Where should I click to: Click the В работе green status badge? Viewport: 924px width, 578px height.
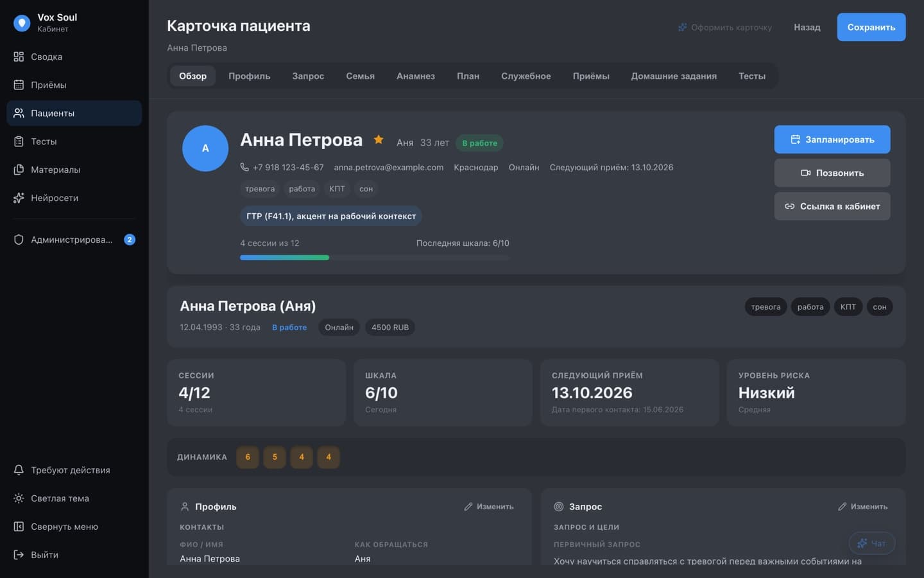(479, 143)
